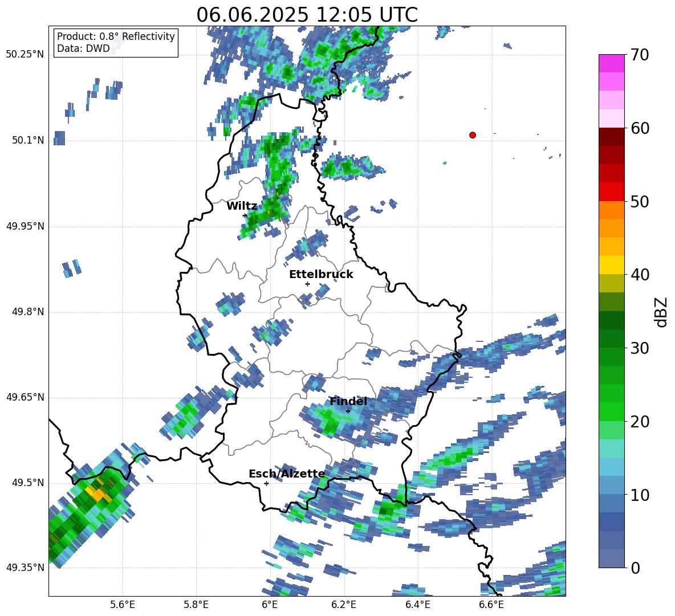The width and height of the screenshot is (675, 616).
Task: Select the title 06.06.2025 12:05 UTC
Action: 307,15
